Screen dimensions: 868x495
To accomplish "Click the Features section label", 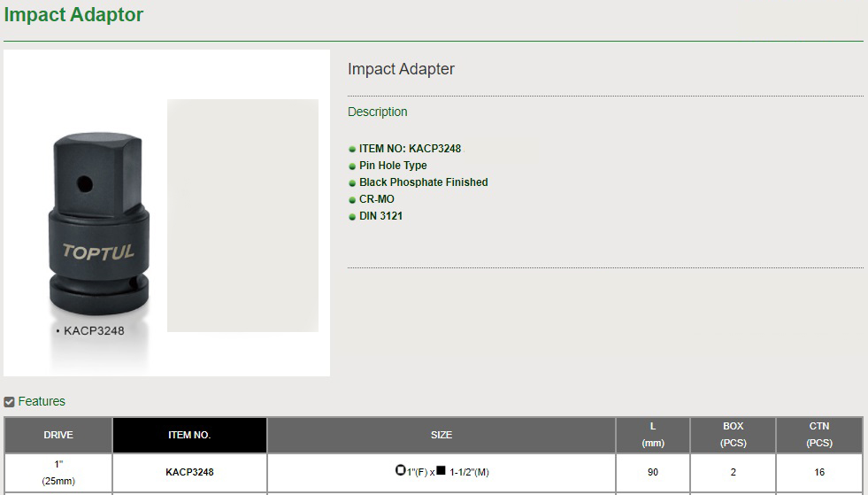I will [x=42, y=401].
